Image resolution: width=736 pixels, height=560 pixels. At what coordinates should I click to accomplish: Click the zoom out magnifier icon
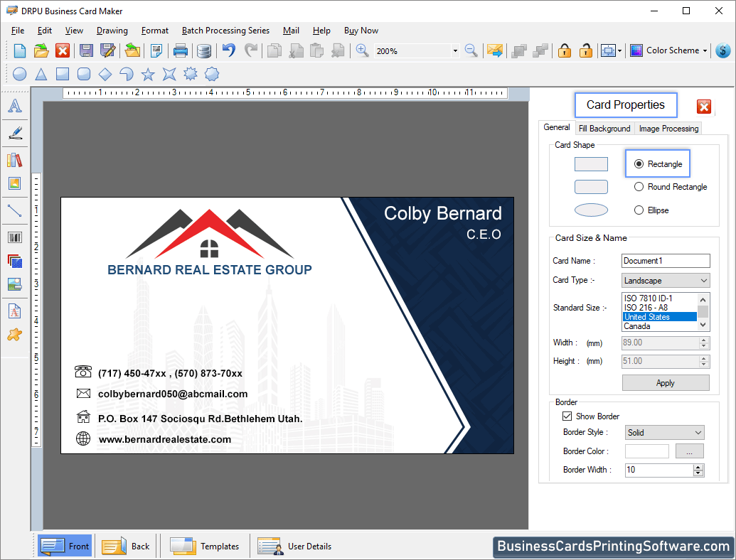coord(471,50)
